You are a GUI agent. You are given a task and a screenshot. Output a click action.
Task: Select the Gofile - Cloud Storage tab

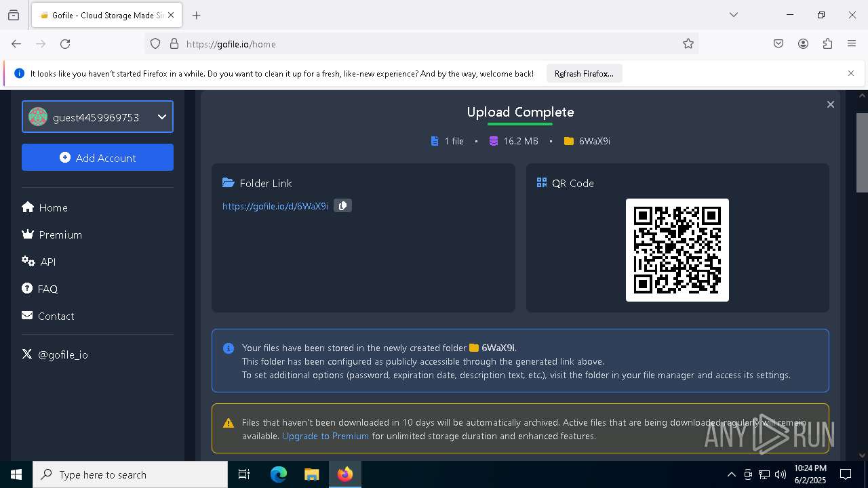[106, 15]
